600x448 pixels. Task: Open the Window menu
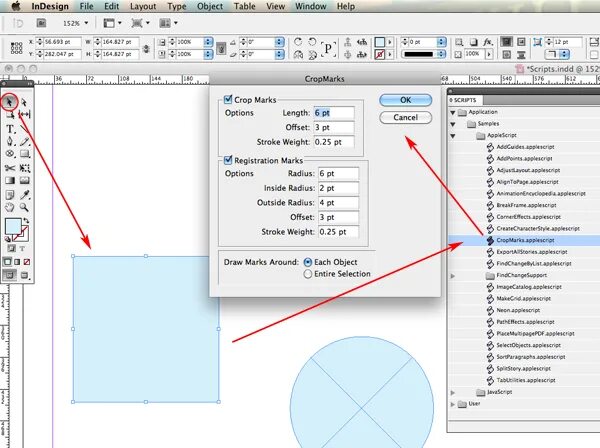coord(310,6)
